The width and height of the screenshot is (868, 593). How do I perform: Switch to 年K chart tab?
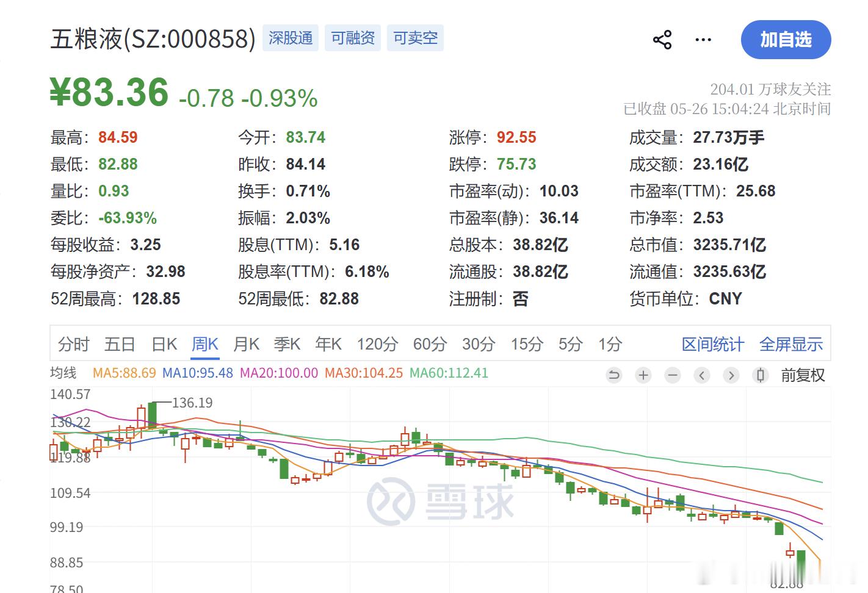tap(328, 344)
